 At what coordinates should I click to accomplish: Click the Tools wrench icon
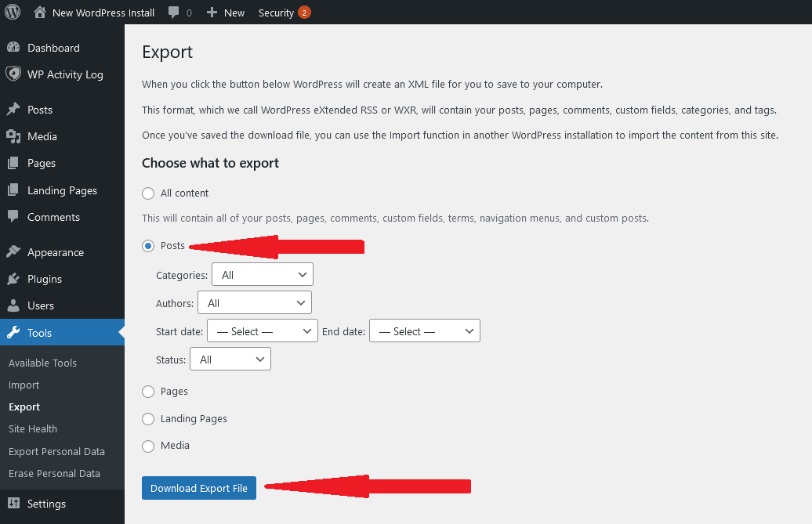[x=13, y=332]
